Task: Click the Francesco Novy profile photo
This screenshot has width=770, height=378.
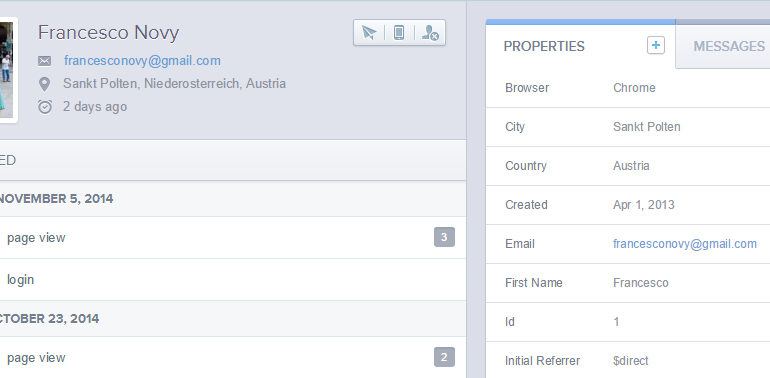Action: pyautogui.click(x=8, y=70)
